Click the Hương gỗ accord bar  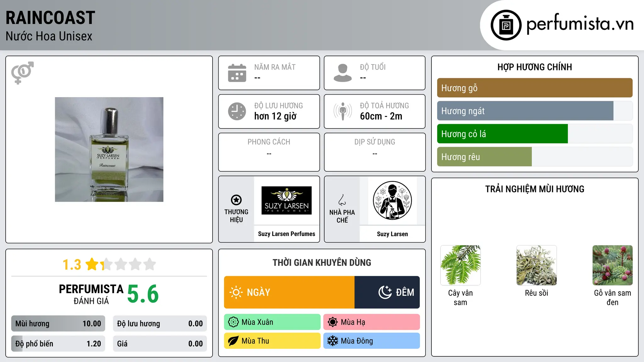tap(535, 88)
